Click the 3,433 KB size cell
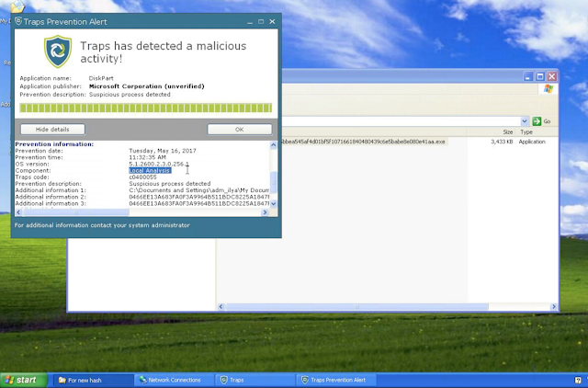The width and height of the screenshot is (588, 388). coord(502,142)
